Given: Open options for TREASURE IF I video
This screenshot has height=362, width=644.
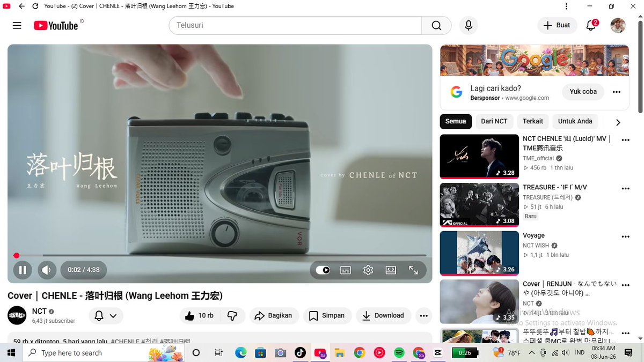Looking at the screenshot, I should coord(625,188).
